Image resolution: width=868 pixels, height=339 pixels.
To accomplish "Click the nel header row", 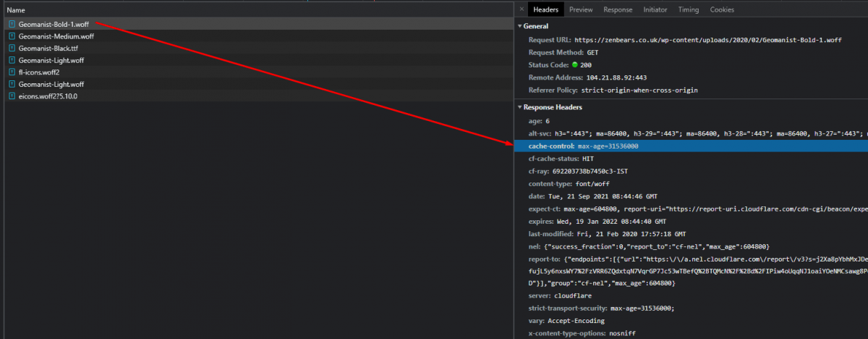I will click(x=691, y=247).
